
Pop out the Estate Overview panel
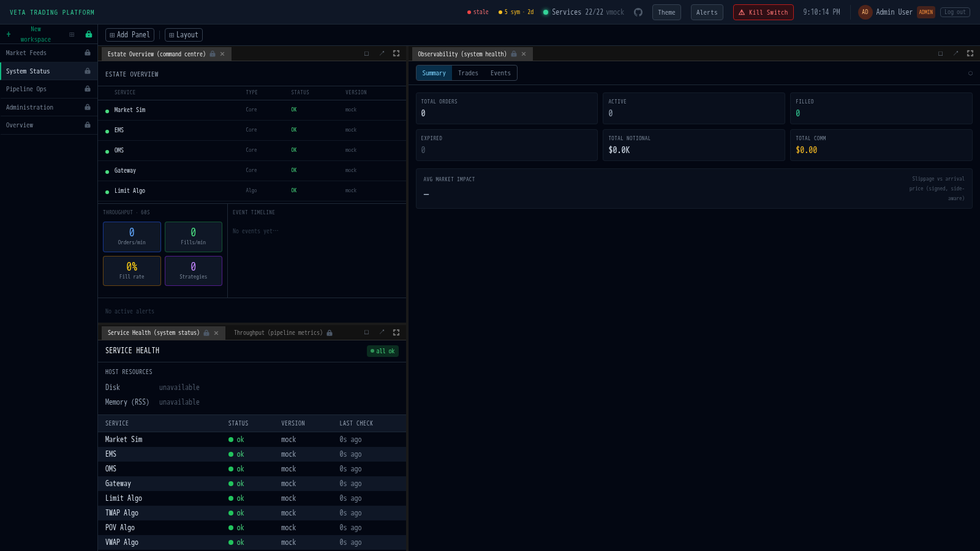tap(382, 54)
